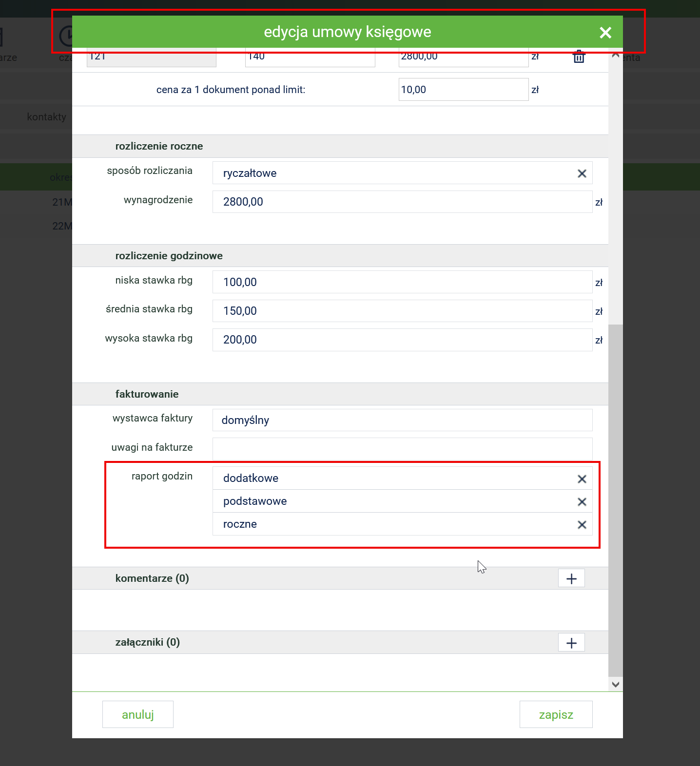This screenshot has height=766, width=700.
Task: Add a new załączniki attachment
Action: coord(571,643)
